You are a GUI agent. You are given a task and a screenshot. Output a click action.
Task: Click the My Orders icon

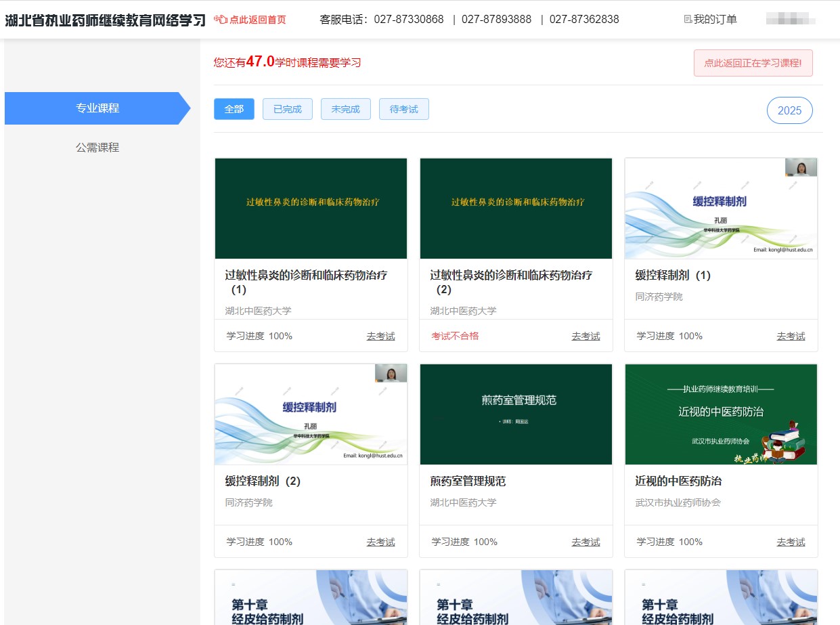(x=688, y=20)
